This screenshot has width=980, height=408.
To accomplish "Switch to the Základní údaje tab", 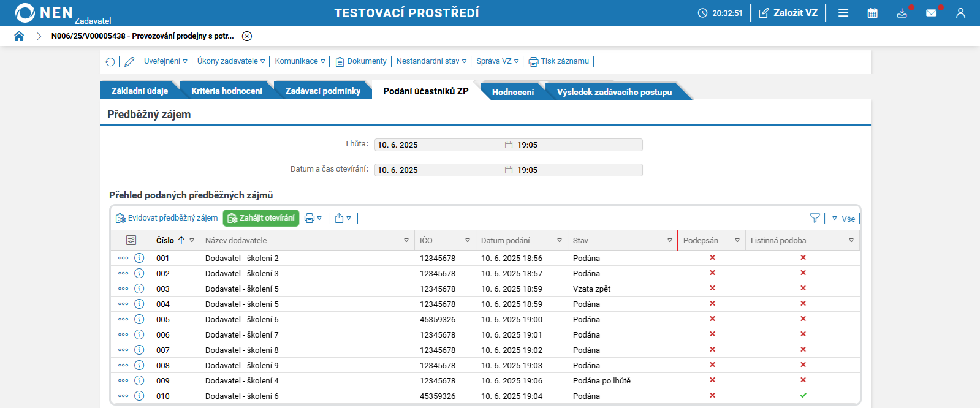I will coord(140,91).
